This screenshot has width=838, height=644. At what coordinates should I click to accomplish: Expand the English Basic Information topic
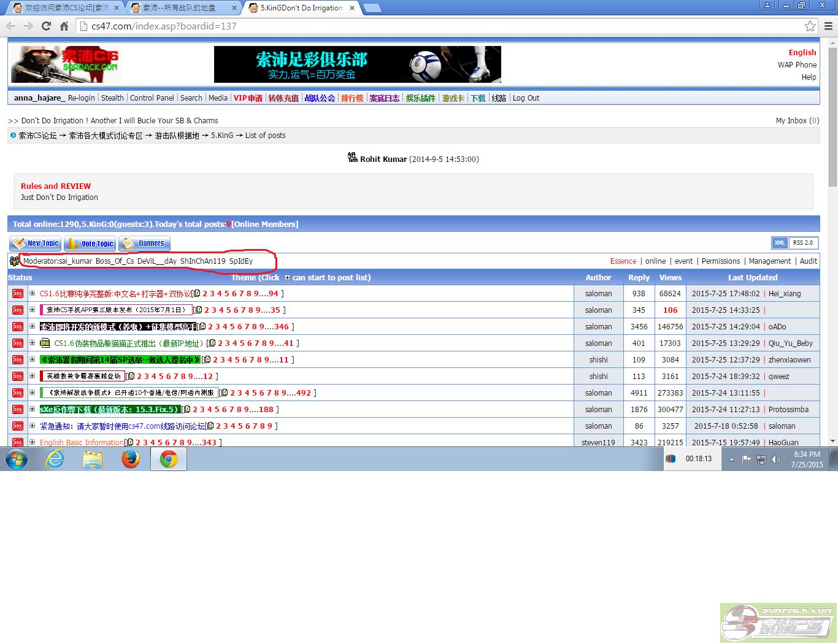[32, 442]
